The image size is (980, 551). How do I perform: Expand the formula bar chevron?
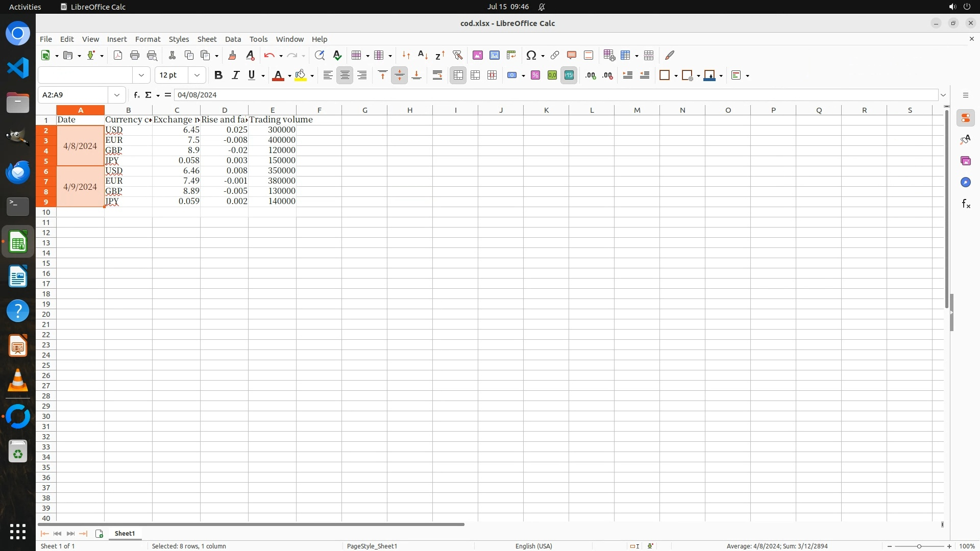pos(943,95)
